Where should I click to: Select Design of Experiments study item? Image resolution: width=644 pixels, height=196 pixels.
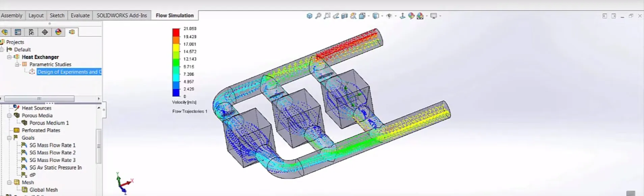(x=69, y=72)
